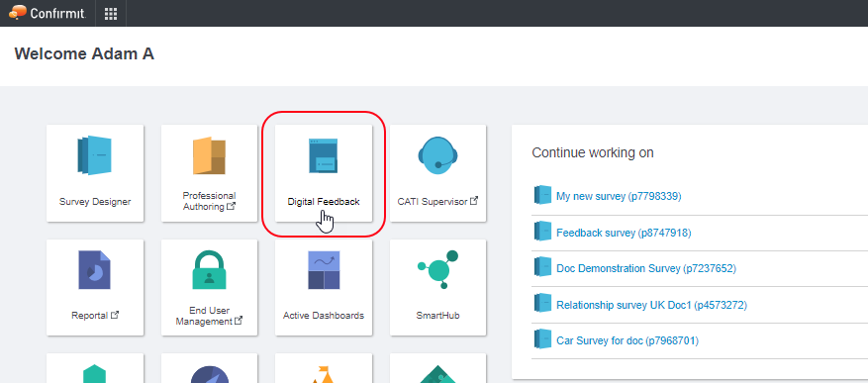
Task: Open the Reportal tile
Action: pyautogui.click(x=95, y=287)
